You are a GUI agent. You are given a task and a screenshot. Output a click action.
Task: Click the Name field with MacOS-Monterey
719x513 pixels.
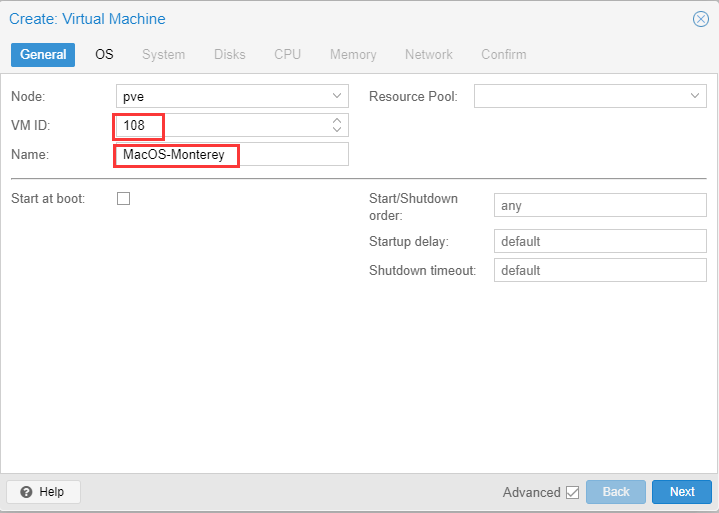(x=231, y=154)
